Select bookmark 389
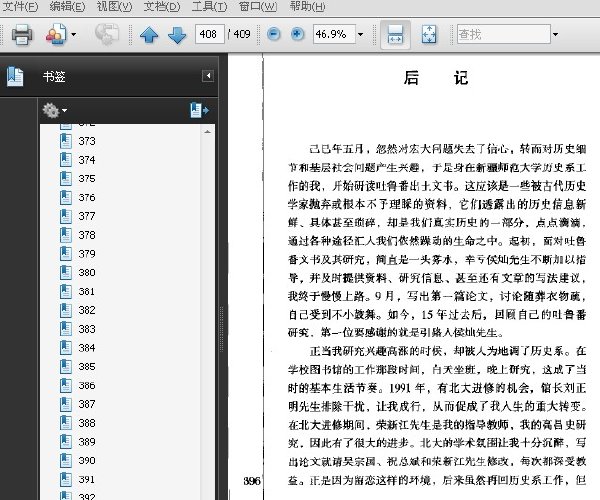The height and width of the screenshot is (500, 600). tap(87, 442)
